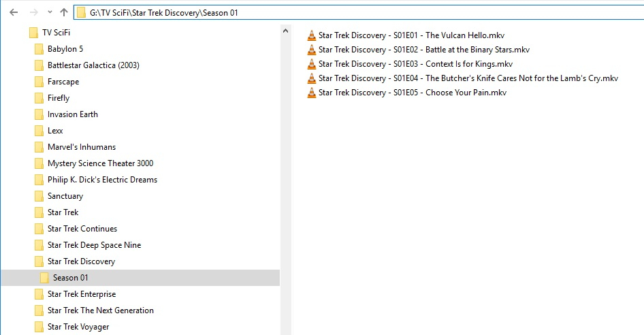Select VLC icon for Context Is for Kings
The width and height of the screenshot is (644, 335).
tap(312, 64)
